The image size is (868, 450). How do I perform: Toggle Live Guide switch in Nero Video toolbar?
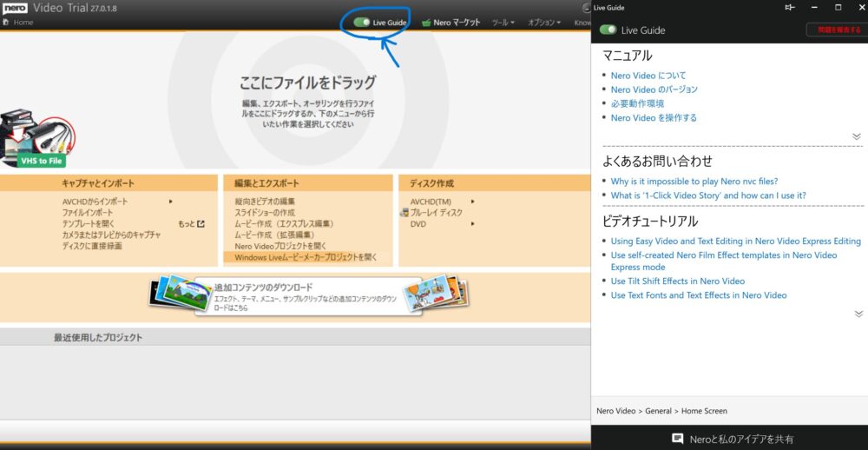click(362, 23)
